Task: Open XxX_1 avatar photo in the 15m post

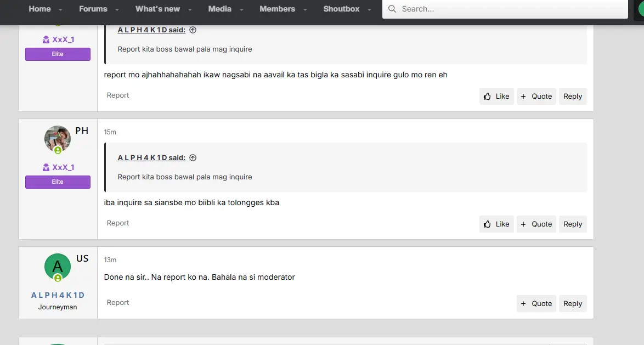Action: (58, 138)
